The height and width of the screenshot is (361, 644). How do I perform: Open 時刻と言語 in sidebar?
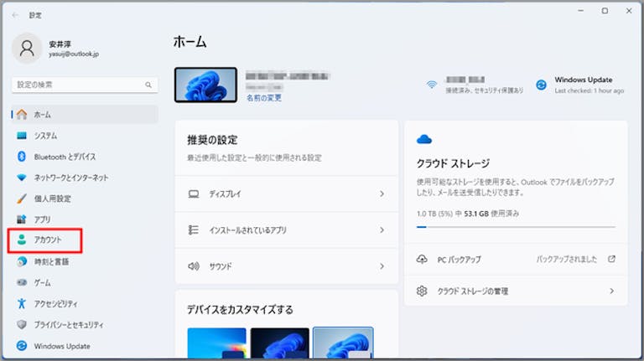pyautogui.click(x=85, y=261)
